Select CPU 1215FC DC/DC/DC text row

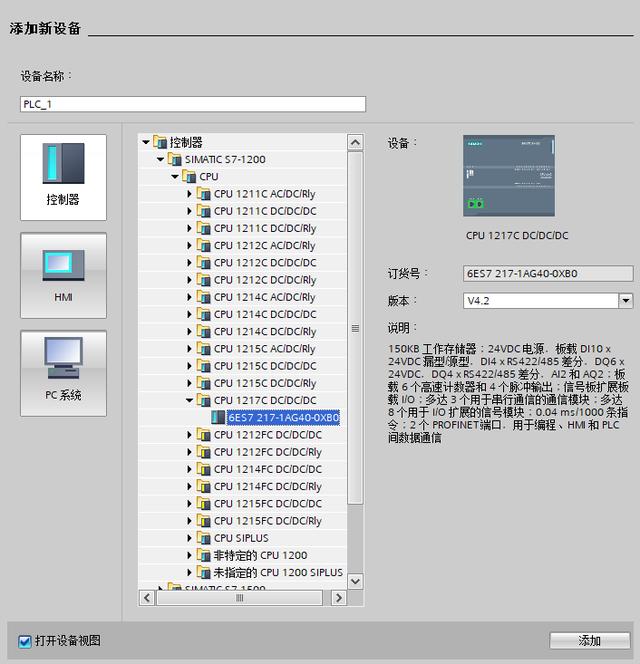pos(268,504)
